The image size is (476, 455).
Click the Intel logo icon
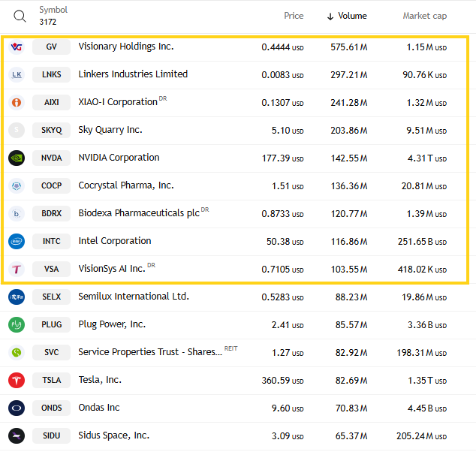click(x=17, y=241)
